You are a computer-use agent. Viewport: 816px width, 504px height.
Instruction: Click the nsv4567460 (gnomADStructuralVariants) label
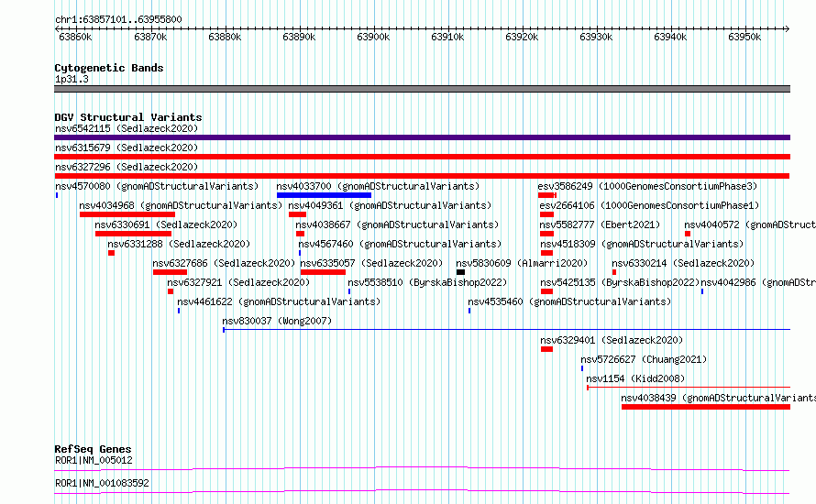[x=400, y=244]
